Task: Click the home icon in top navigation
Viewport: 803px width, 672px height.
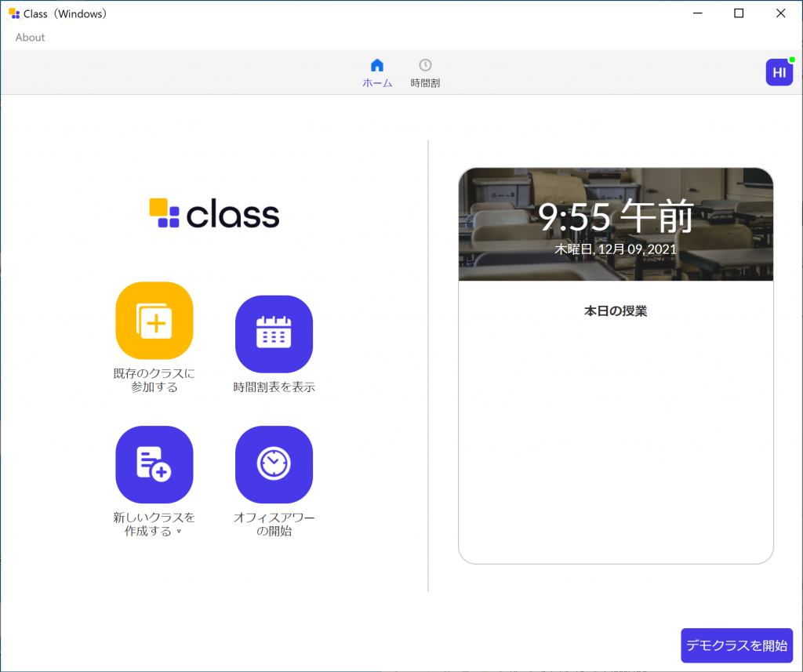Action: (377, 65)
